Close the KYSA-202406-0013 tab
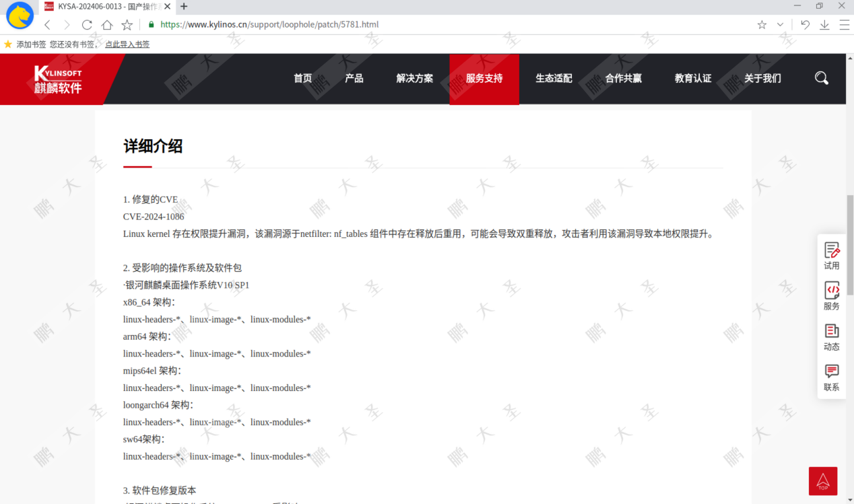This screenshot has height=504, width=854. click(x=168, y=7)
